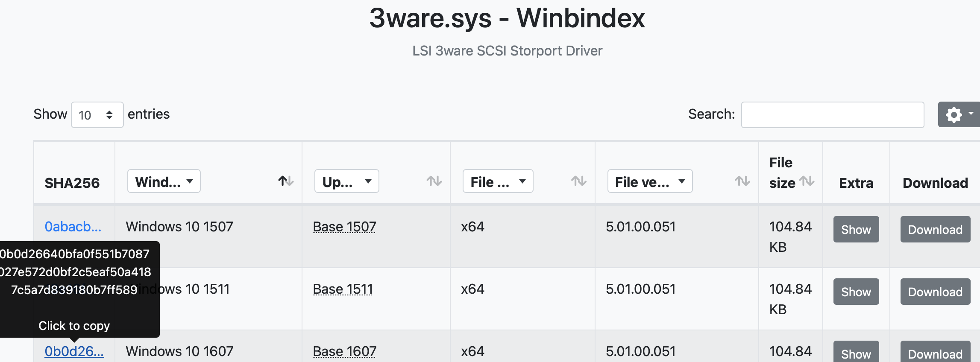980x362 pixels.
Task: Open the settings gear dropdown
Action: coord(959,114)
